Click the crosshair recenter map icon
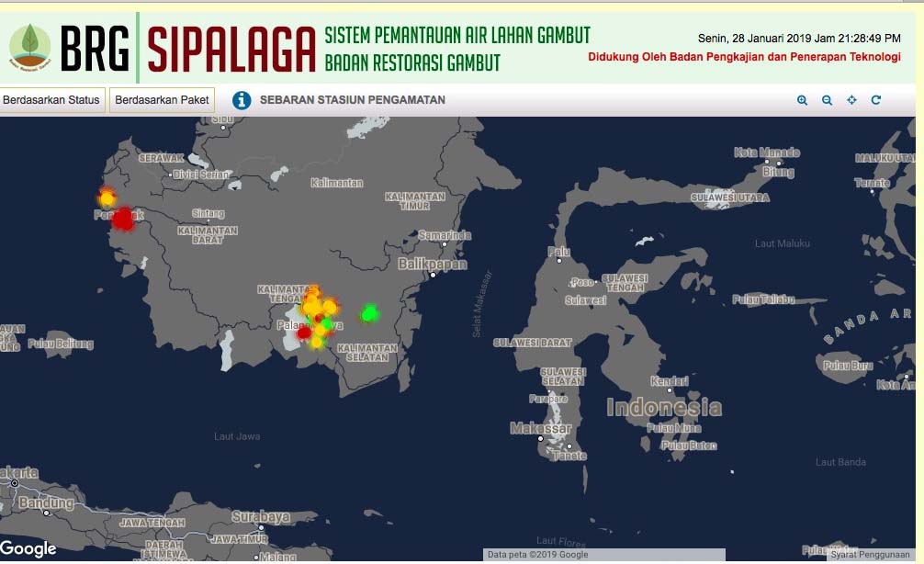 tap(851, 100)
